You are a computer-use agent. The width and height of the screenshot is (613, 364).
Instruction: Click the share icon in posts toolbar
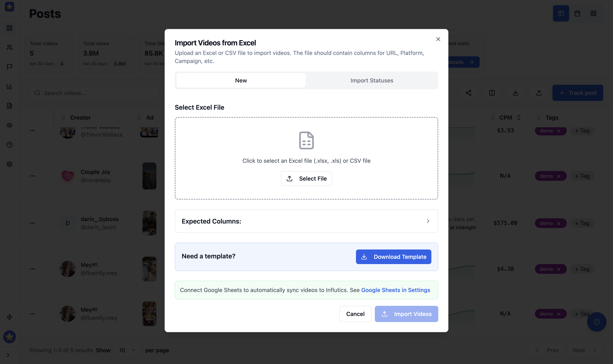[468, 93]
